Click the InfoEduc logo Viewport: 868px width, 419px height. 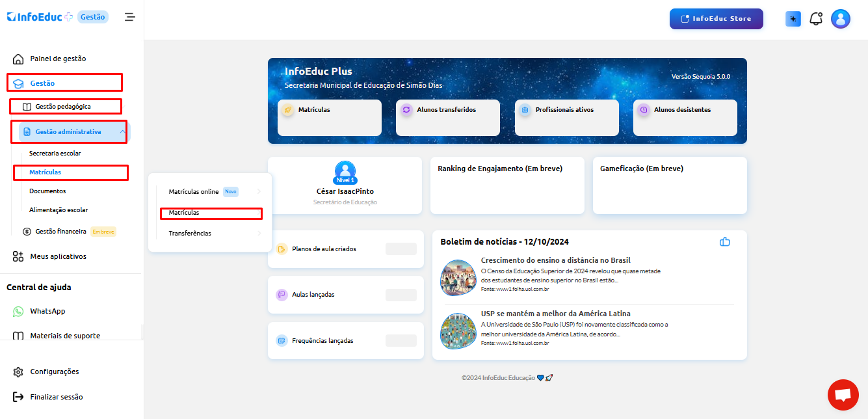coord(40,17)
